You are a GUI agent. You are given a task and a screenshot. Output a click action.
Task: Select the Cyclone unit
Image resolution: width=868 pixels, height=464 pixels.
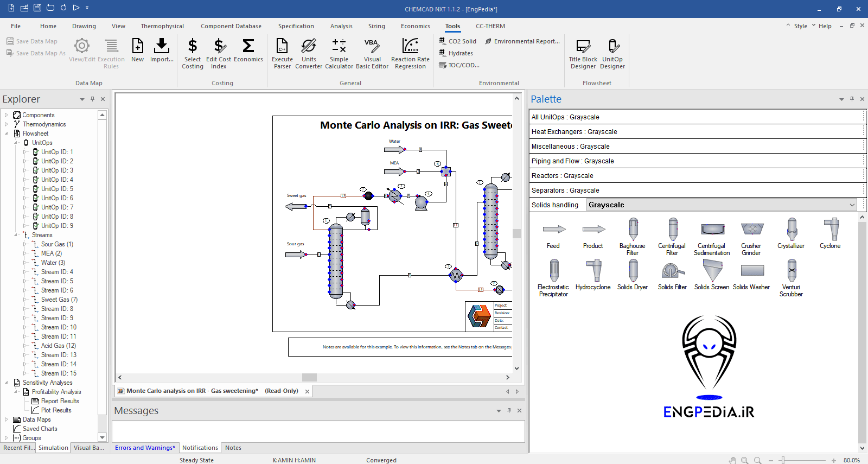pos(831,234)
